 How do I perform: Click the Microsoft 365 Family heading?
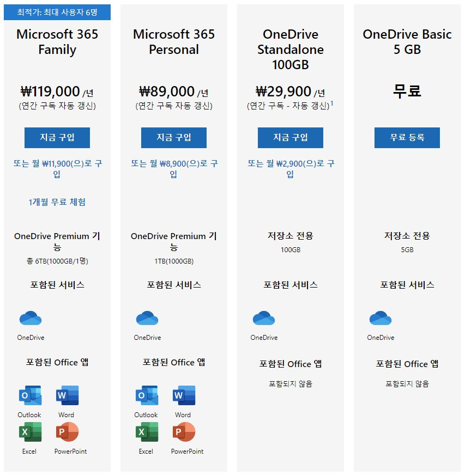tap(57, 42)
